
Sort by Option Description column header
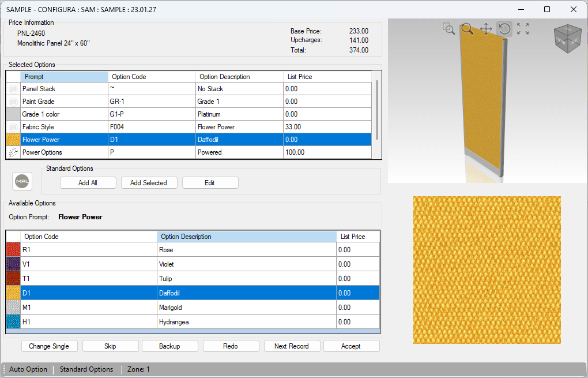247,237
